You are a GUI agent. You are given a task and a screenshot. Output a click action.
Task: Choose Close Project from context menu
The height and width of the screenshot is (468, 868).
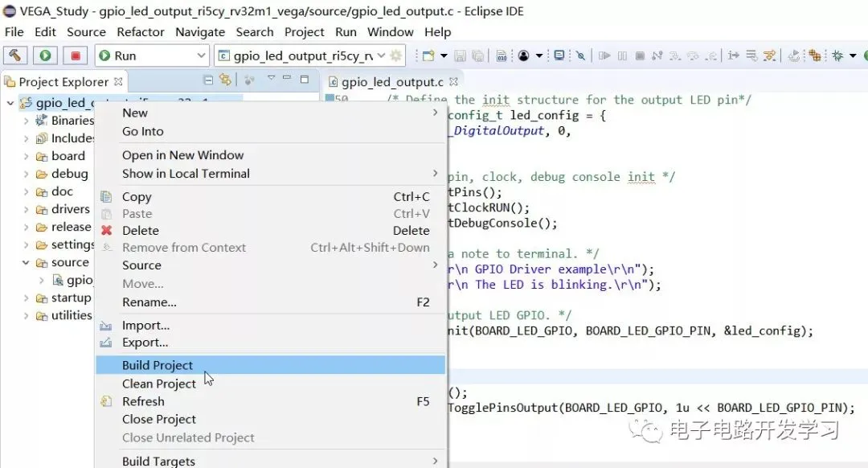tap(270, 419)
